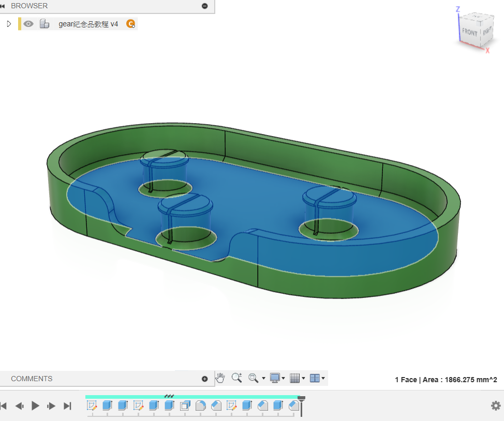Click FRONT face on the ViewCube
The width and height of the screenshot is (504, 421).
469,33
